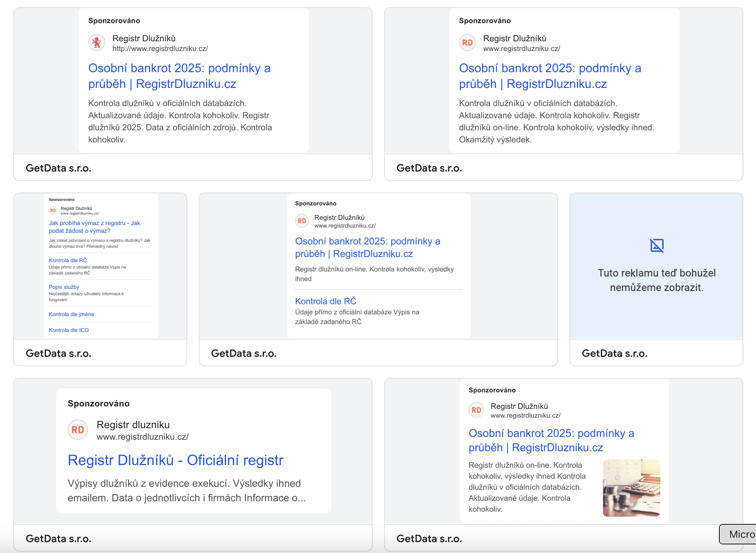Click the RD logo in the middle-row center ad
The height and width of the screenshot is (553, 756).
(x=302, y=221)
